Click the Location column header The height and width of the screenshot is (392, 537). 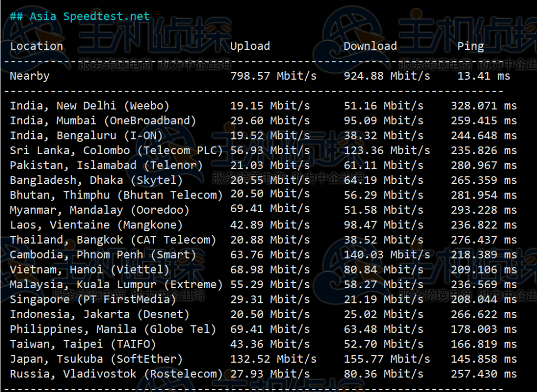(36, 46)
